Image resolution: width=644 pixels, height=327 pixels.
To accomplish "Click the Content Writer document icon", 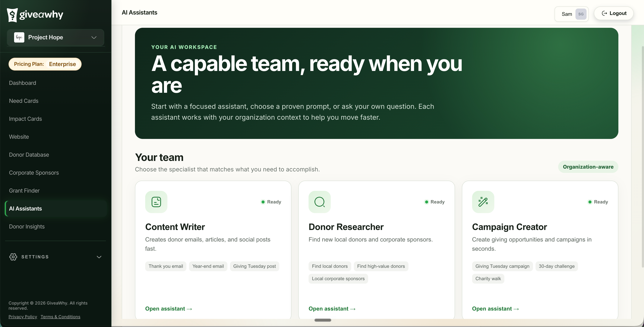I will (x=156, y=202).
